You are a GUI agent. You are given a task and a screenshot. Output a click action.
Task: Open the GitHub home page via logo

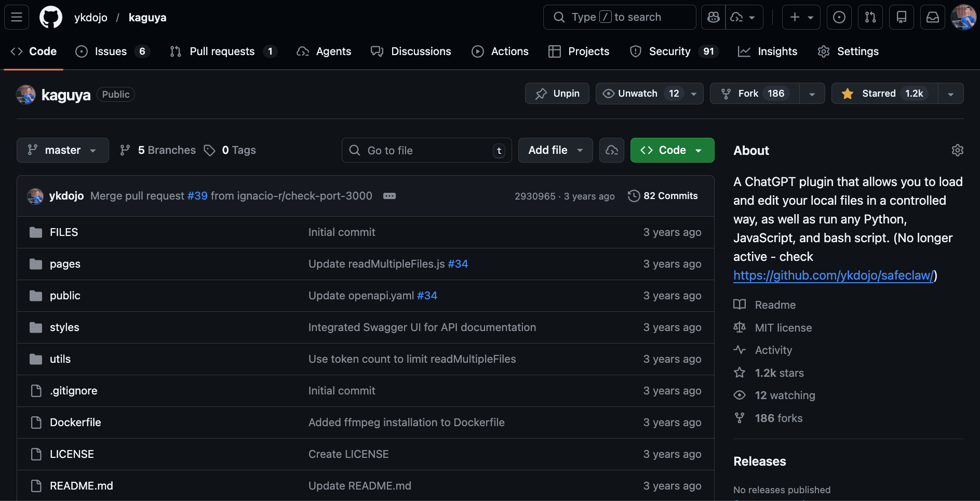pyautogui.click(x=51, y=17)
